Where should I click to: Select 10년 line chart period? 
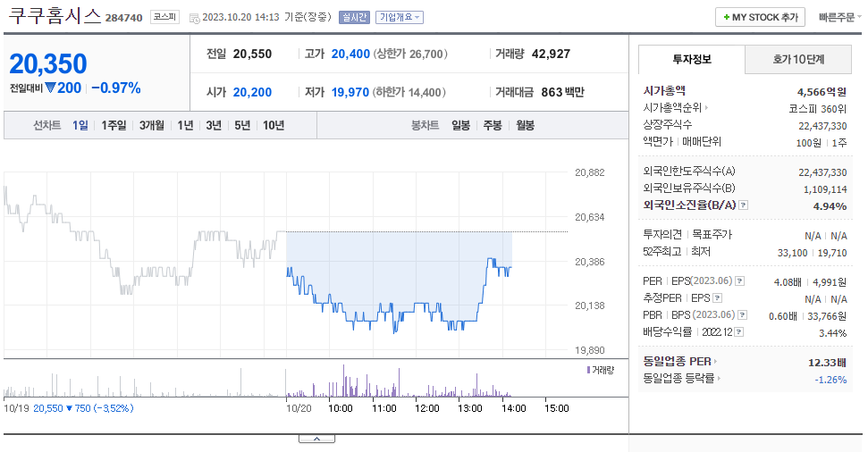[x=274, y=126]
